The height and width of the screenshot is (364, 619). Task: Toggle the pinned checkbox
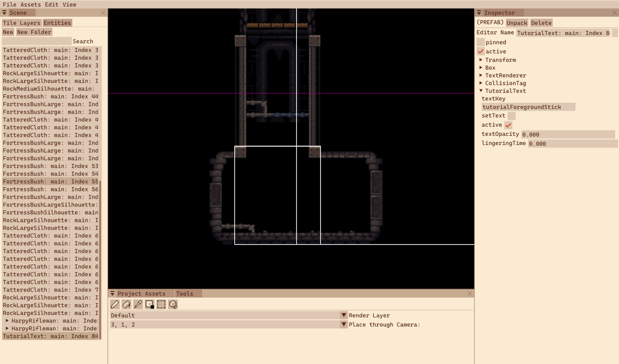coord(480,42)
